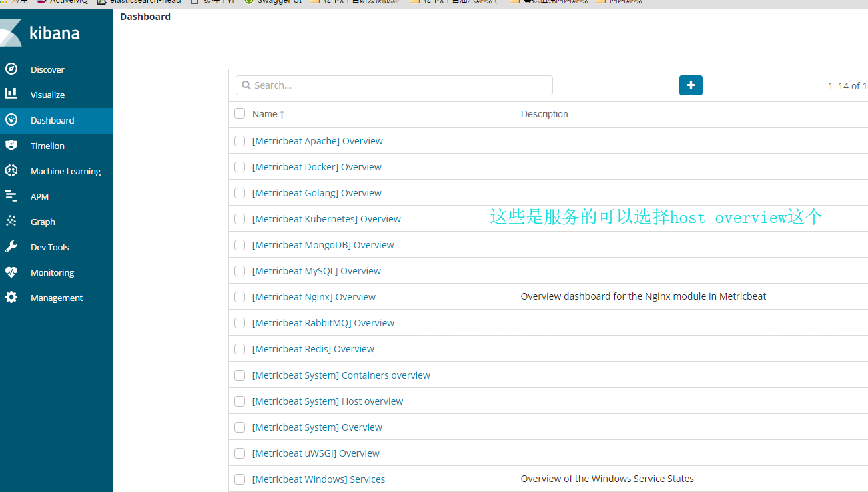Open [Metricbeat uWSGI] Overview dashboard
868x492 pixels.
[x=316, y=453]
